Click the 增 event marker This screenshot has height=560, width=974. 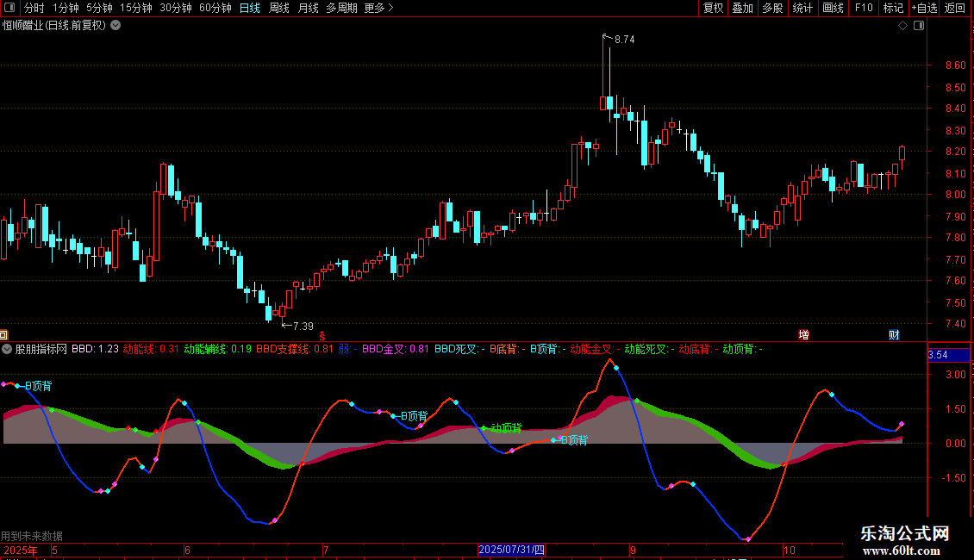[x=804, y=334]
